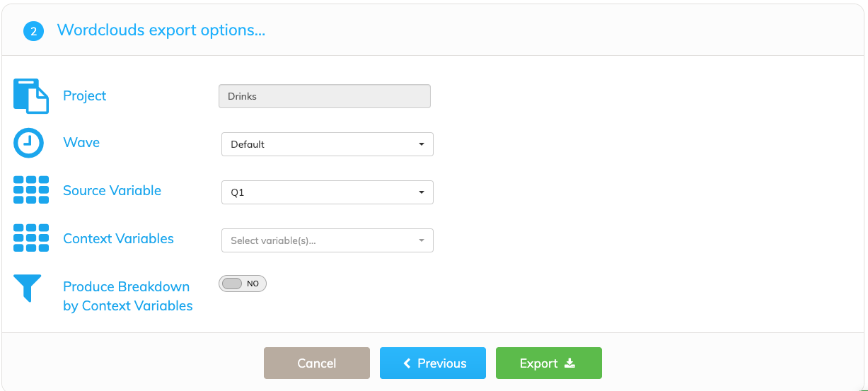
Task: Open the Source Variable dropdown showing Q1
Action: click(x=328, y=192)
